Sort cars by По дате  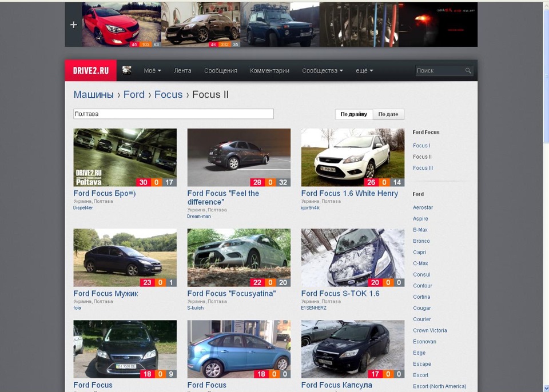coord(388,114)
